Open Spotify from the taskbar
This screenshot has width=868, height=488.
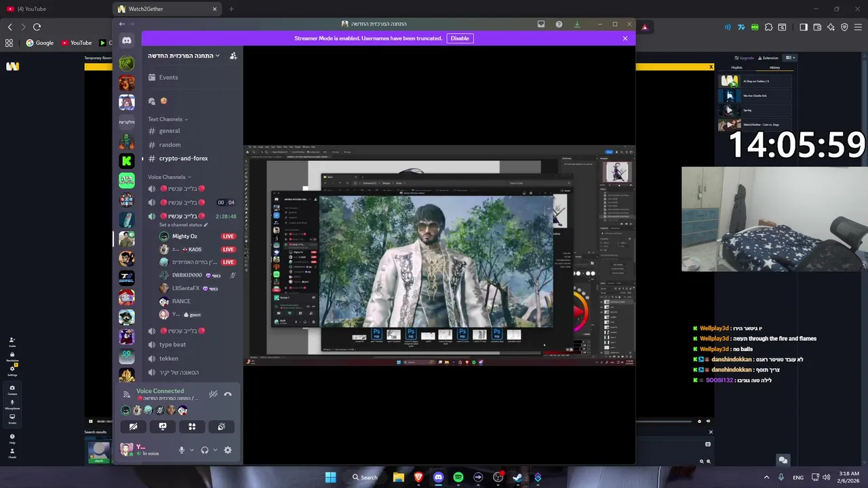(458, 477)
